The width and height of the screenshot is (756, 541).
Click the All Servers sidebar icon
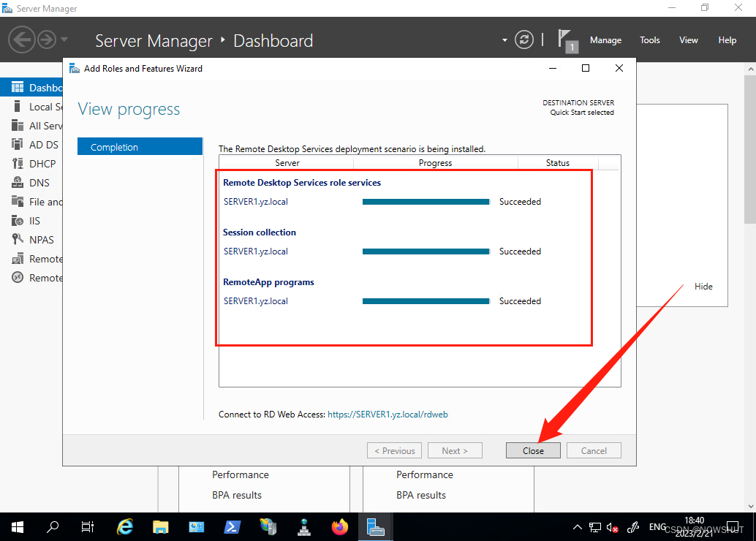(x=18, y=125)
